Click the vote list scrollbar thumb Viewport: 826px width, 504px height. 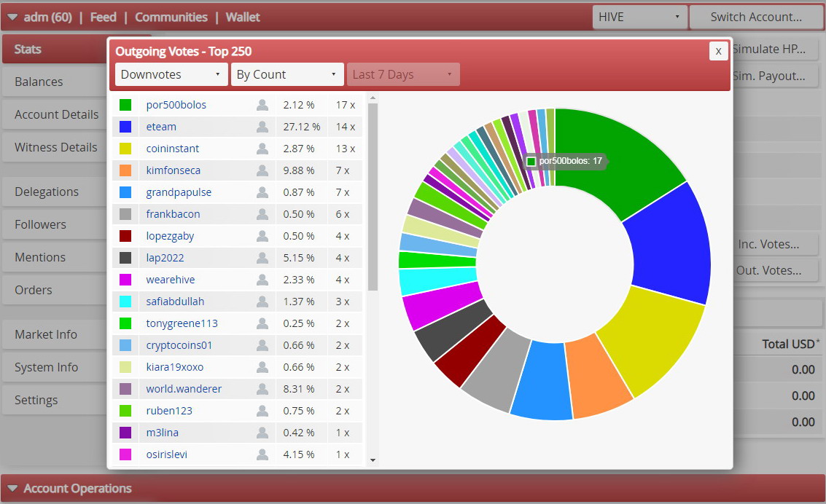pyautogui.click(x=373, y=197)
